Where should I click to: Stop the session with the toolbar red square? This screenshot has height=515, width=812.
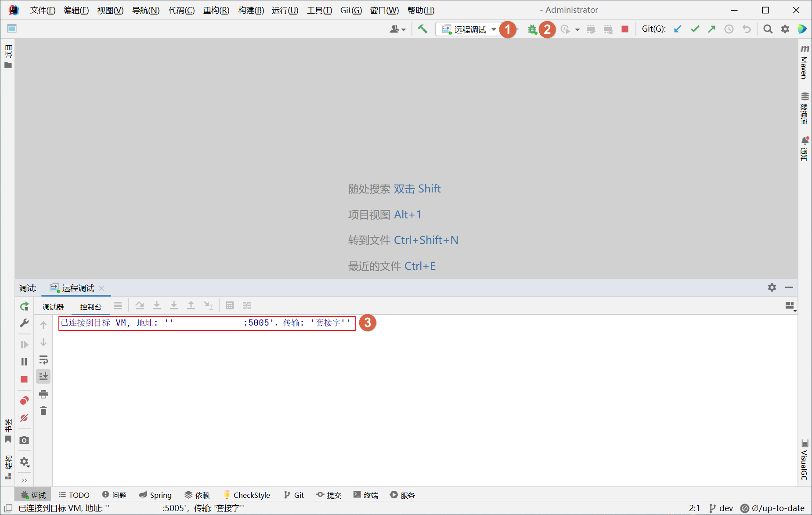coord(624,29)
